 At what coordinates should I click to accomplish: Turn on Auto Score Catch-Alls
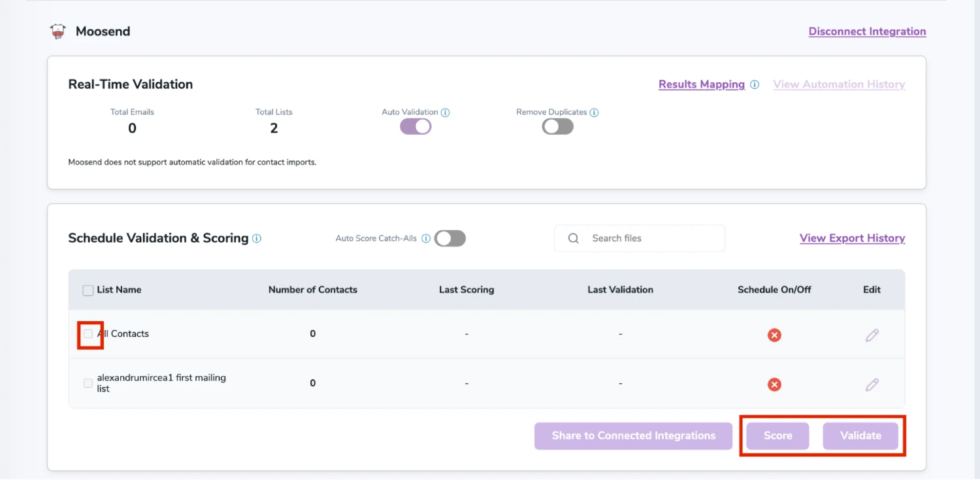click(x=449, y=238)
